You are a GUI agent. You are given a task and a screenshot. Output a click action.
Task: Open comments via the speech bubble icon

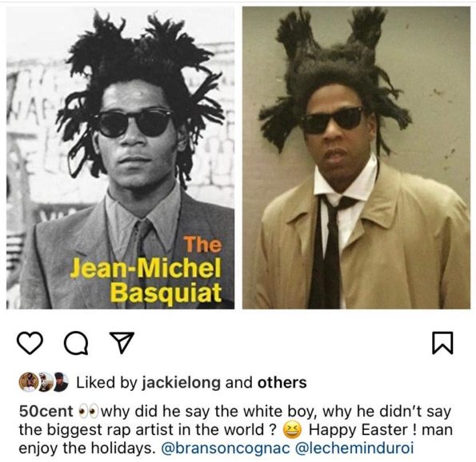point(76,343)
